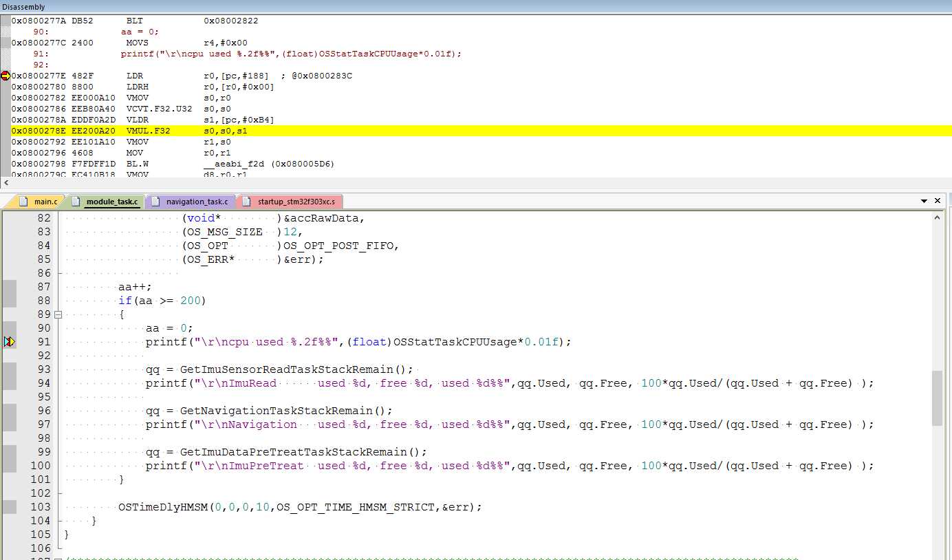
Task: Click the Disassembly horizontal scrollbar left arrow
Action: 6,183
